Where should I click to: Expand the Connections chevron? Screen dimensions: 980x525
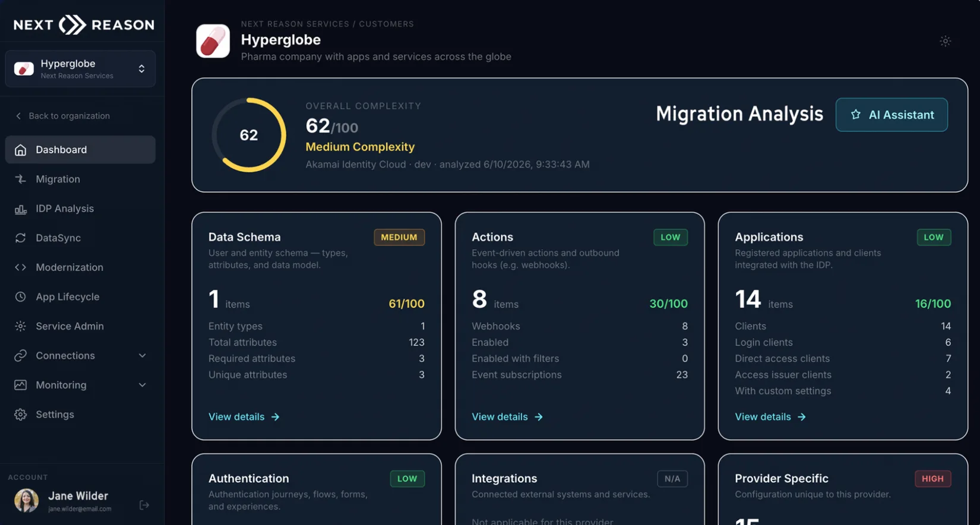click(142, 355)
